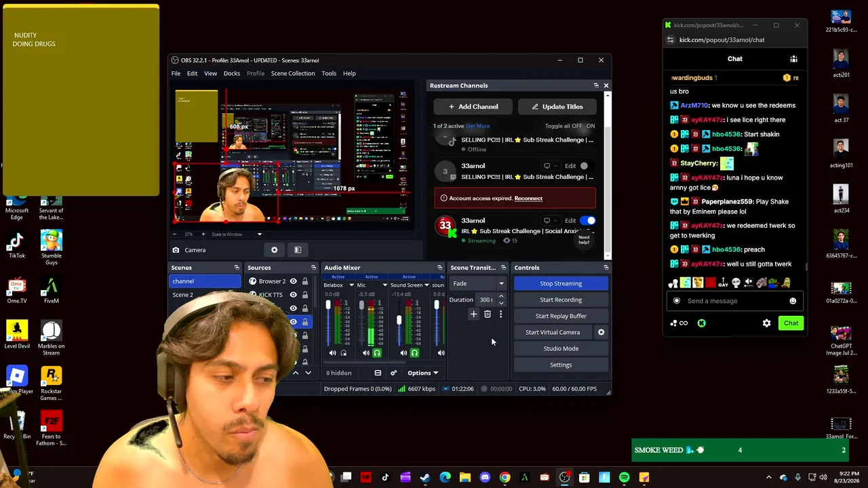Open the File menu in OBS
The image size is (868, 488).
(x=176, y=73)
